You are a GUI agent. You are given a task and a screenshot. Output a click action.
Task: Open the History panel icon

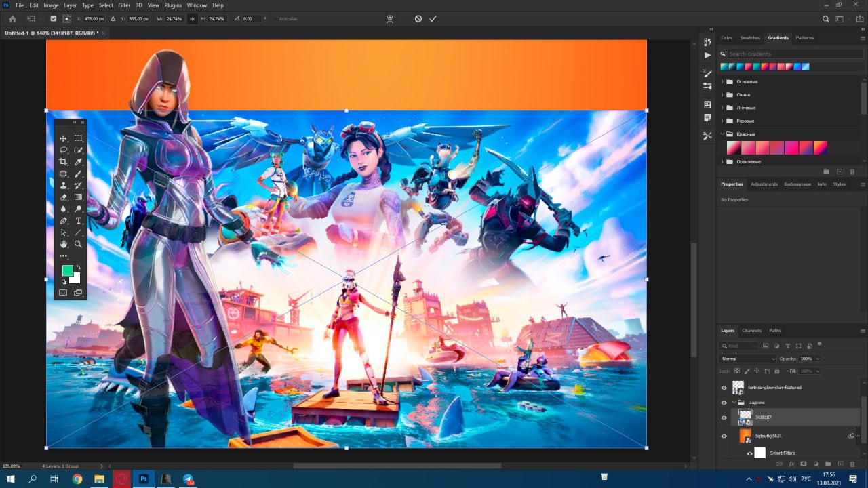(x=708, y=42)
